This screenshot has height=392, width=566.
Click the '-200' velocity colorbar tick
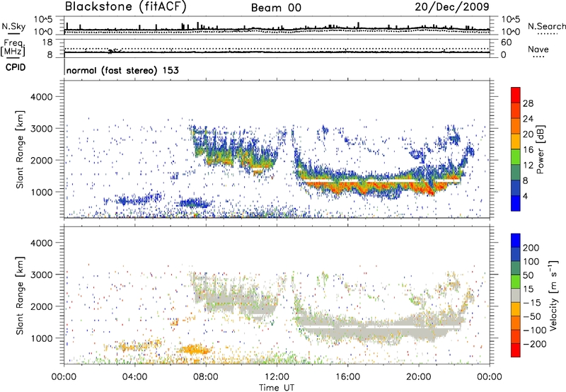[x=534, y=344]
